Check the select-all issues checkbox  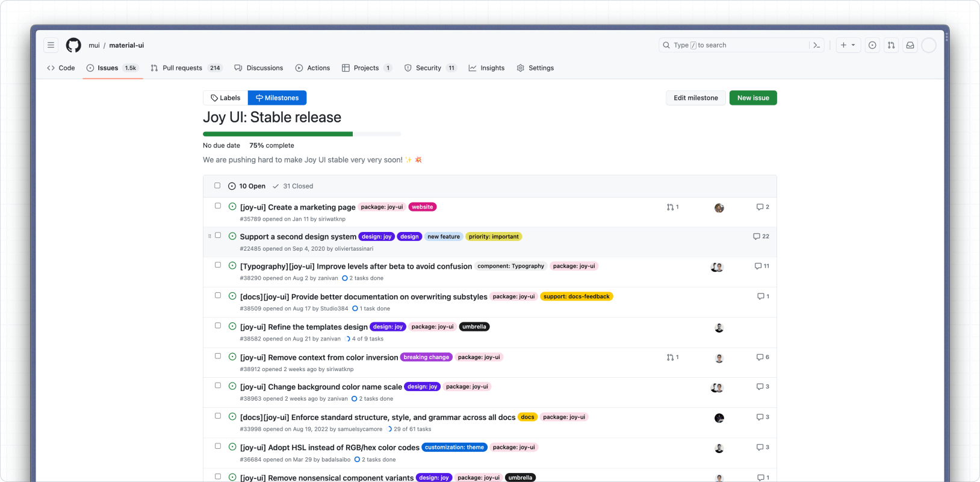(217, 186)
